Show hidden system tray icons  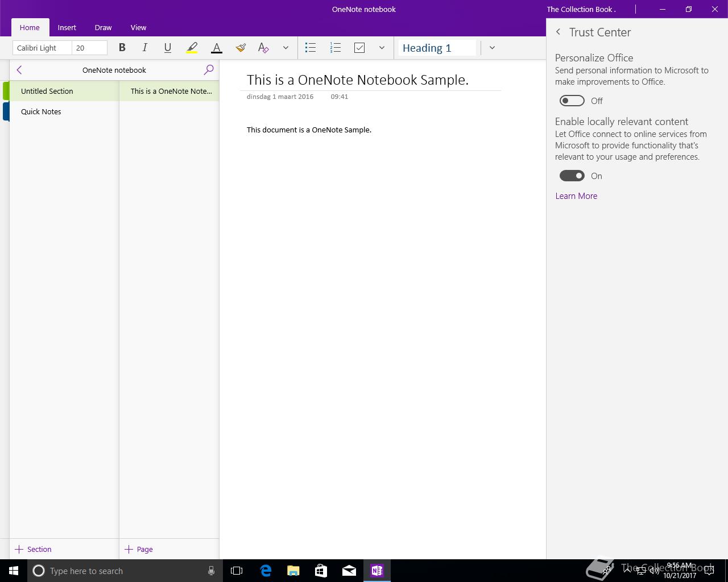tap(627, 571)
